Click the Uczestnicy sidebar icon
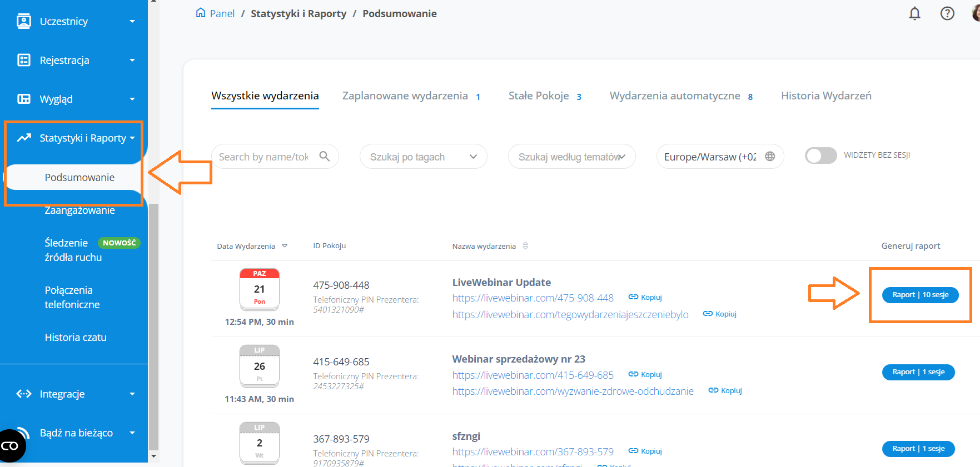The width and height of the screenshot is (980, 467). tap(24, 21)
